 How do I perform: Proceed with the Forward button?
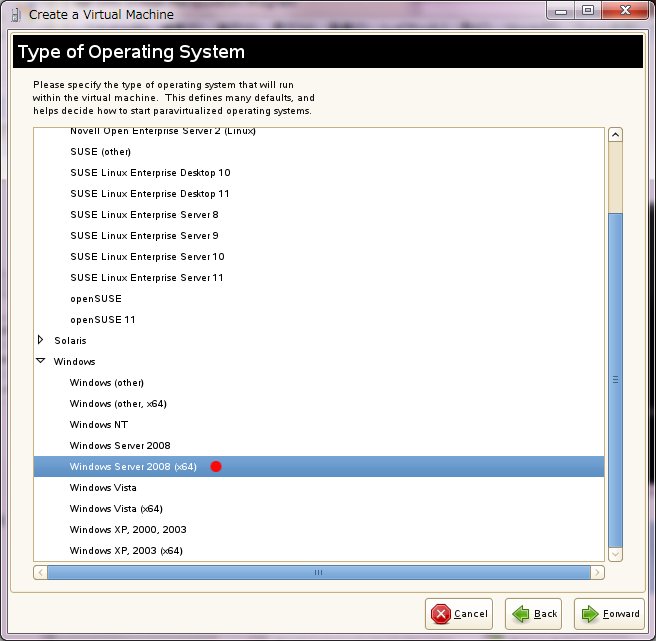coord(609,614)
